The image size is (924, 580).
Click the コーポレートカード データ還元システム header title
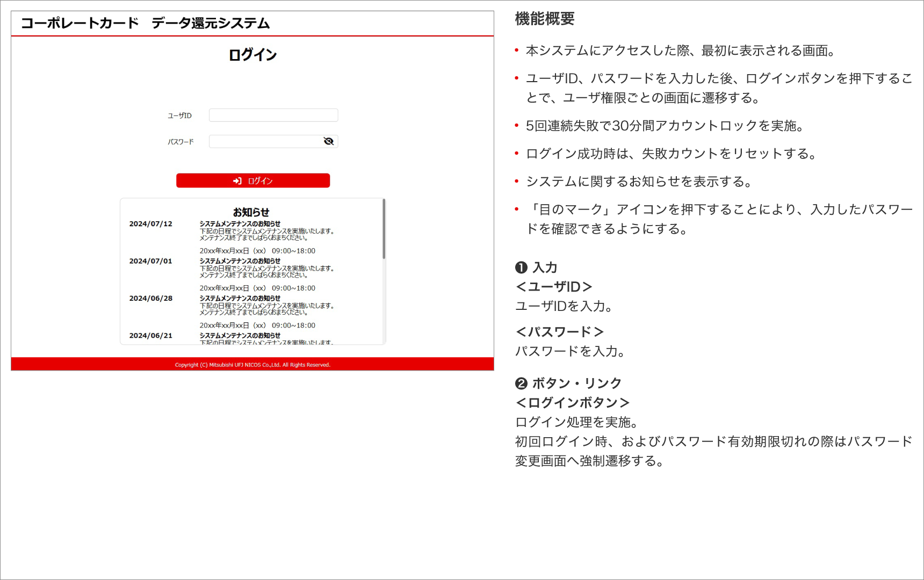pyautogui.click(x=145, y=23)
